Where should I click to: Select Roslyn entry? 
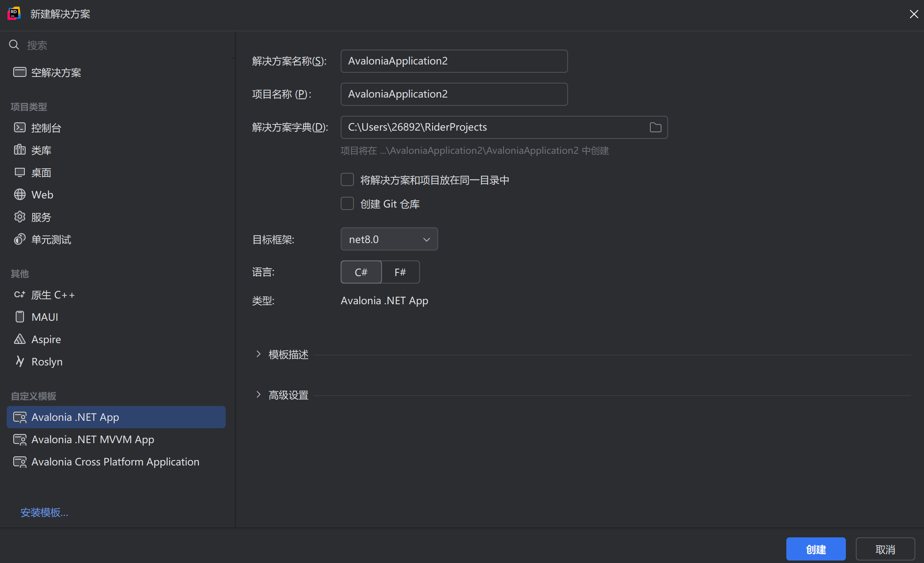tap(116, 362)
